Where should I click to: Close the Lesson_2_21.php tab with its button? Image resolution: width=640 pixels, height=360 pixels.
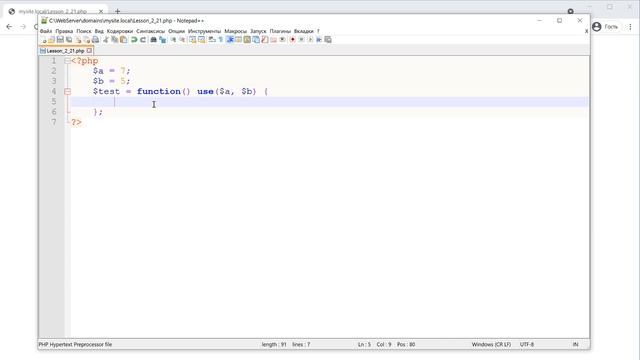(x=89, y=51)
